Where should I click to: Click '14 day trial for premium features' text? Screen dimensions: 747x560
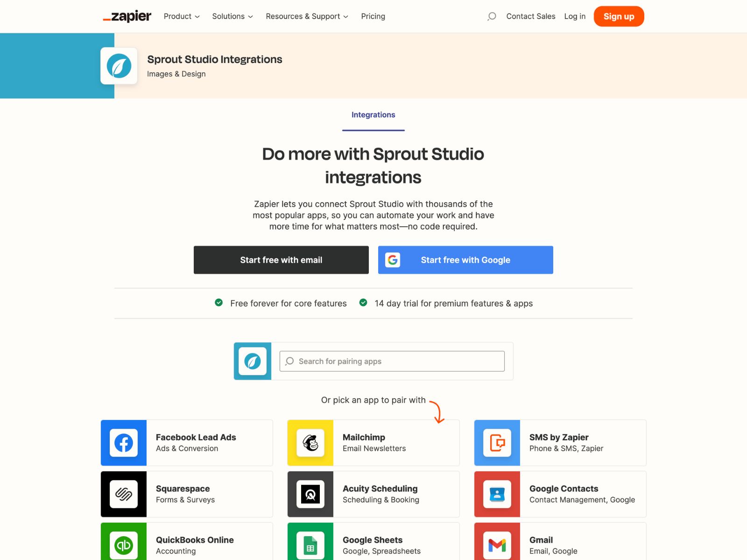[454, 303]
